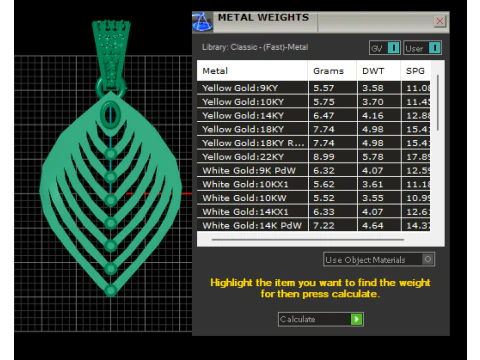The height and width of the screenshot is (360, 480).
Task: Sort by Grams column header
Action: click(x=332, y=71)
